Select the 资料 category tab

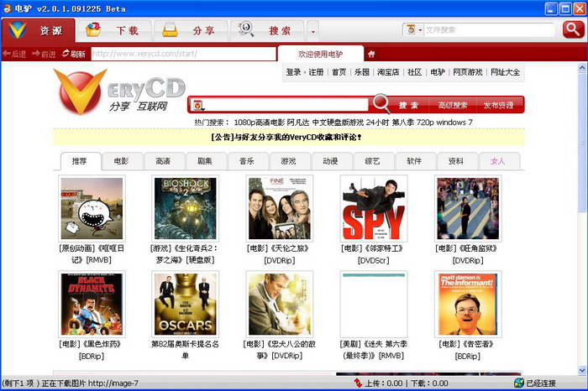[x=456, y=161]
